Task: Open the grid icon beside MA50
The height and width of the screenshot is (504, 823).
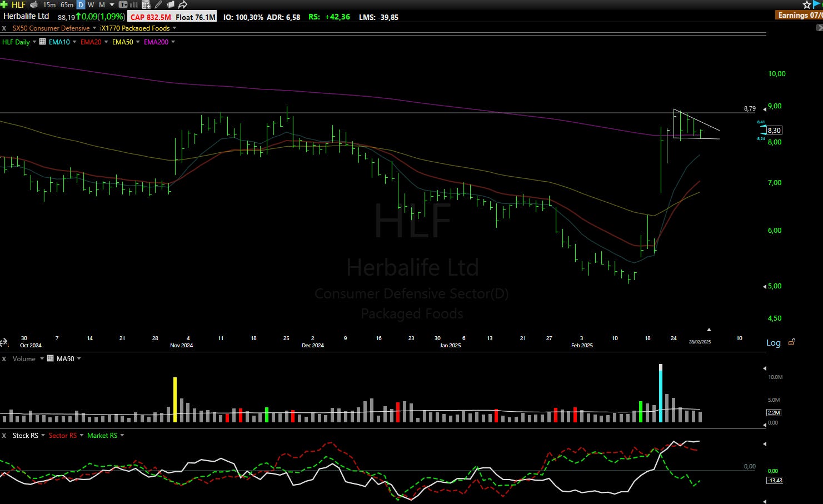Action: pos(51,358)
